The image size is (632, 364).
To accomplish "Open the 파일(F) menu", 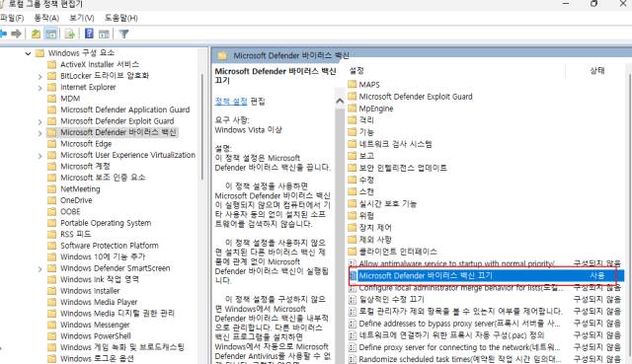I will click(12, 18).
